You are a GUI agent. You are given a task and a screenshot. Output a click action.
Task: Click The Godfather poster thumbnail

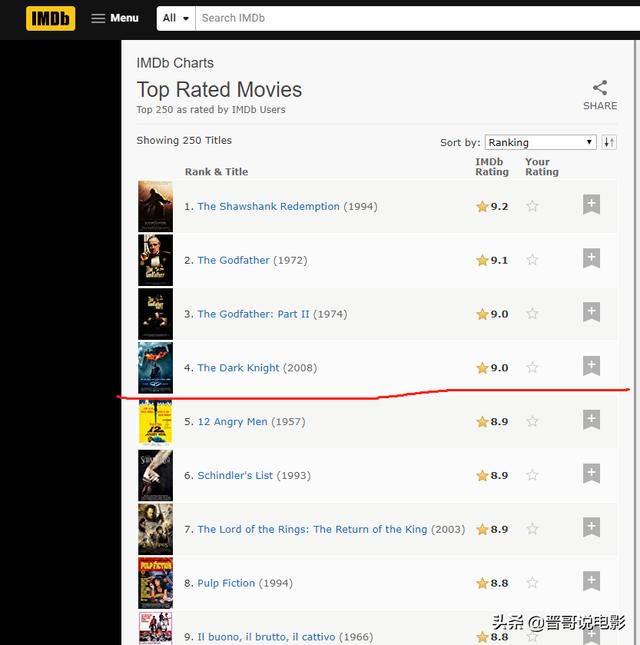click(x=155, y=260)
